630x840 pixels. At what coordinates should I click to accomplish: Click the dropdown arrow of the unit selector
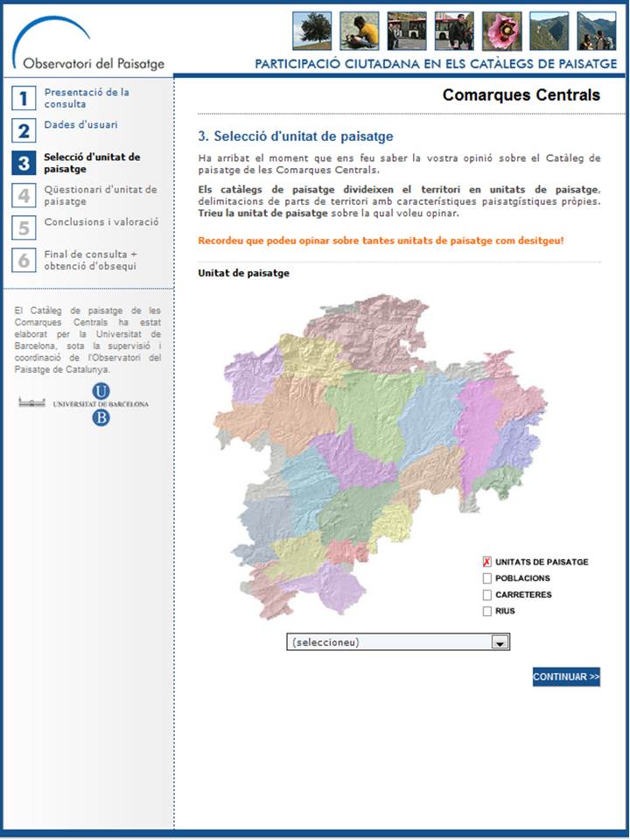tap(500, 642)
